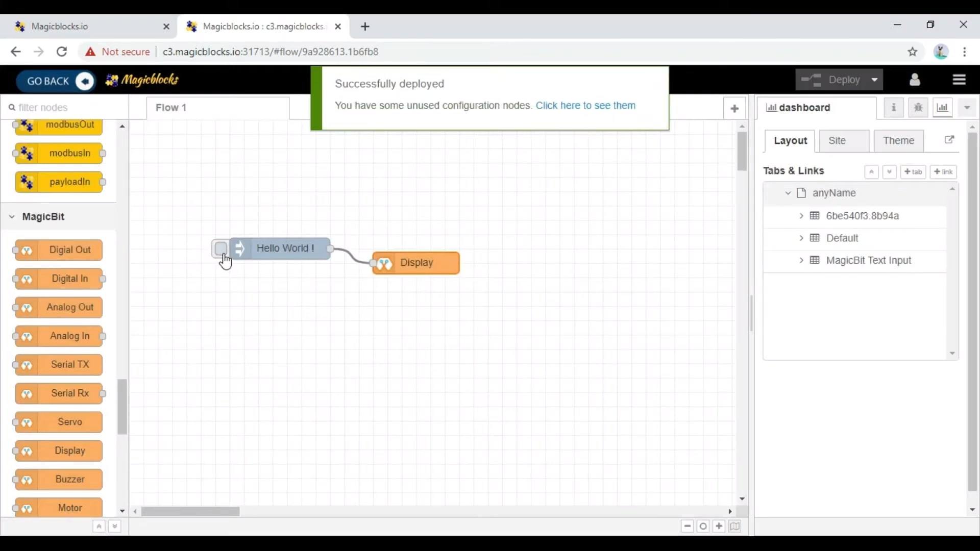Click 'Click here to see them' link

click(x=585, y=106)
